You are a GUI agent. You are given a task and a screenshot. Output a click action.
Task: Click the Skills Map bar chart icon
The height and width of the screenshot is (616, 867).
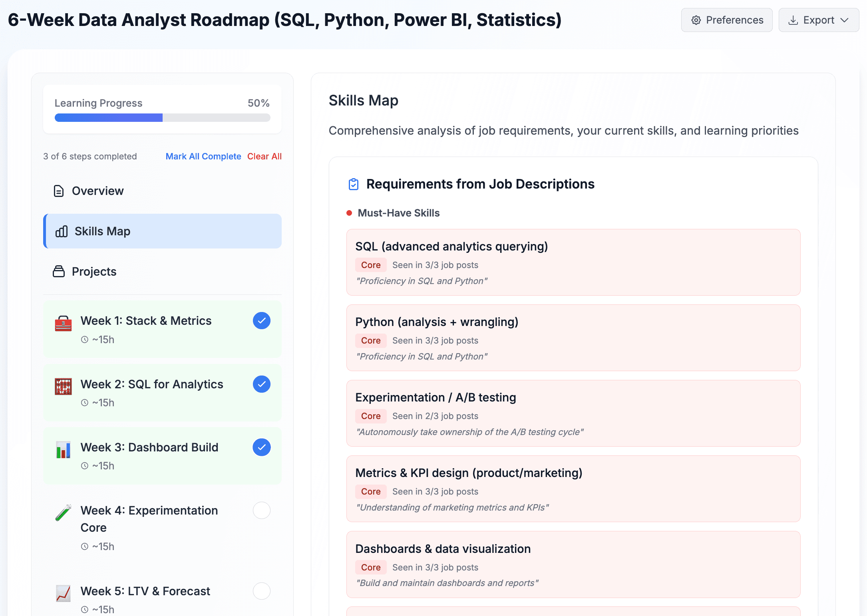tap(61, 231)
